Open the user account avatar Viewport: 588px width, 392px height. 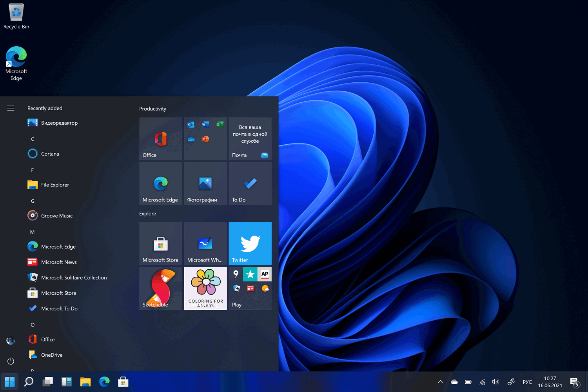click(x=11, y=341)
